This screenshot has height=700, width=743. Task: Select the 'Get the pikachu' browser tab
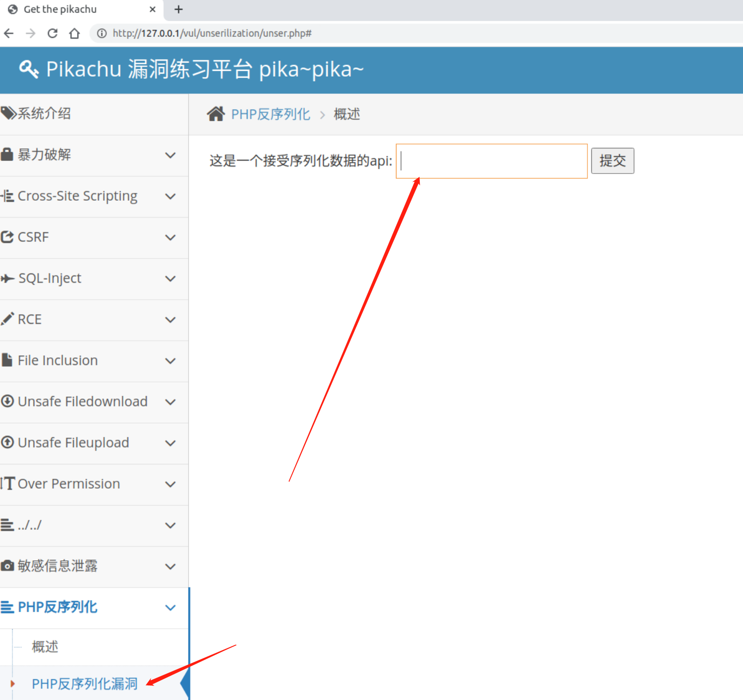pos(81,10)
